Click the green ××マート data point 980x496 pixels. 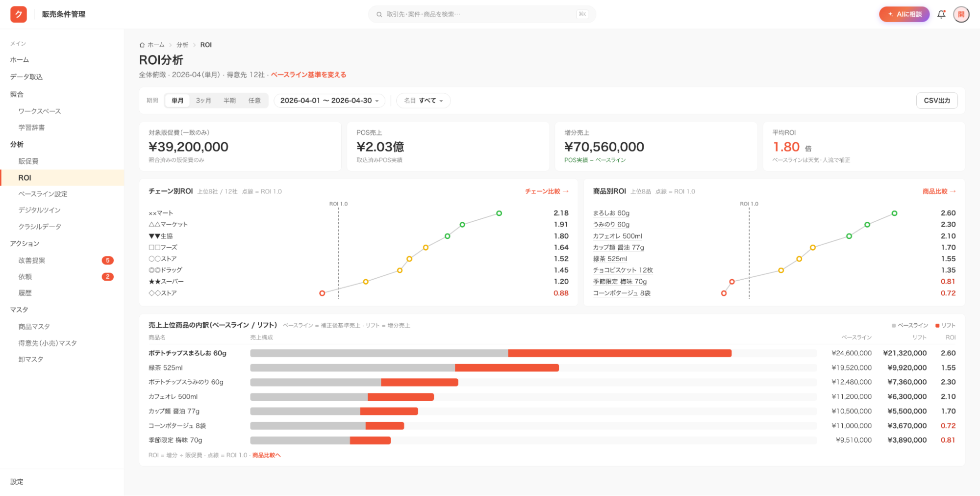tap(499, 213)
